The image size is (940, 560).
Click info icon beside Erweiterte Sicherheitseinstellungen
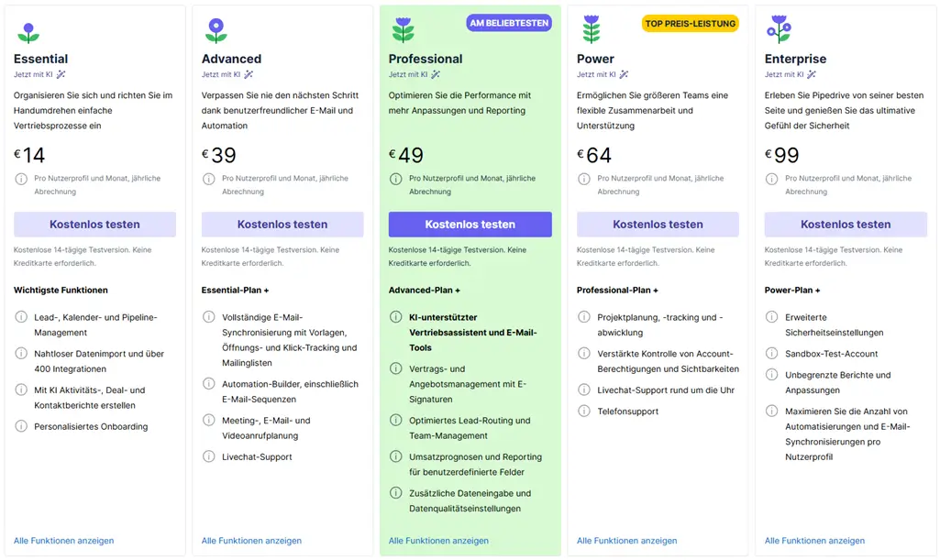(x=771, y=317)
